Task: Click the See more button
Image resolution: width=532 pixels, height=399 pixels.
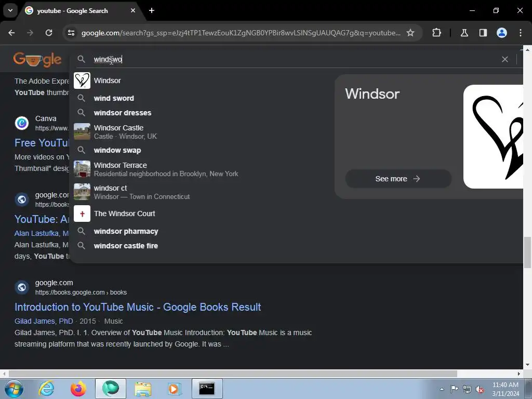Action: point(398,179)
